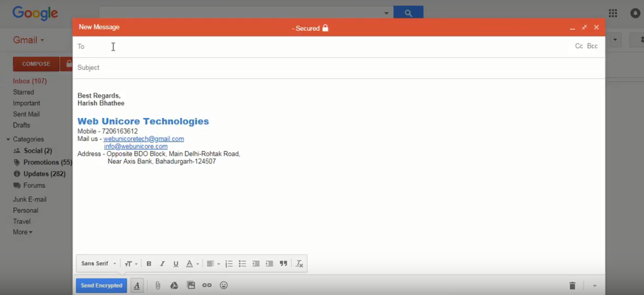This screenshot has width=644, height=295.
Task: Open the webunicoretech@gmail.com link
Action: tap(144, 139)
